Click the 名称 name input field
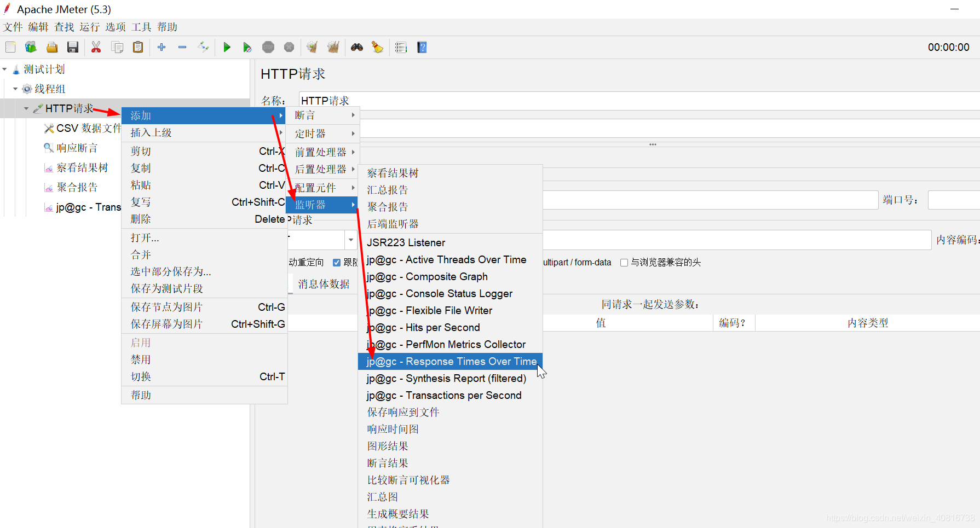Screen dimensions: 980x528 [639, 101]
